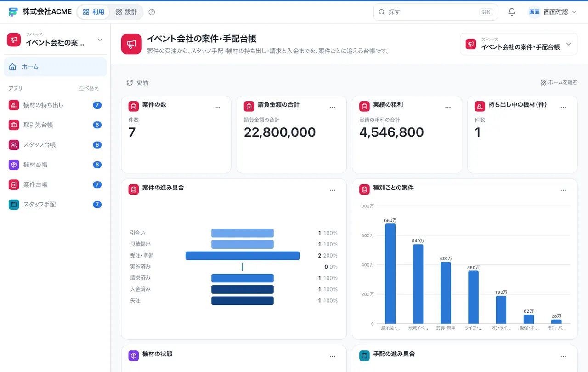Click the large megaphone icon in page header
Screen dimensions: 588x372
coord(131,44)
